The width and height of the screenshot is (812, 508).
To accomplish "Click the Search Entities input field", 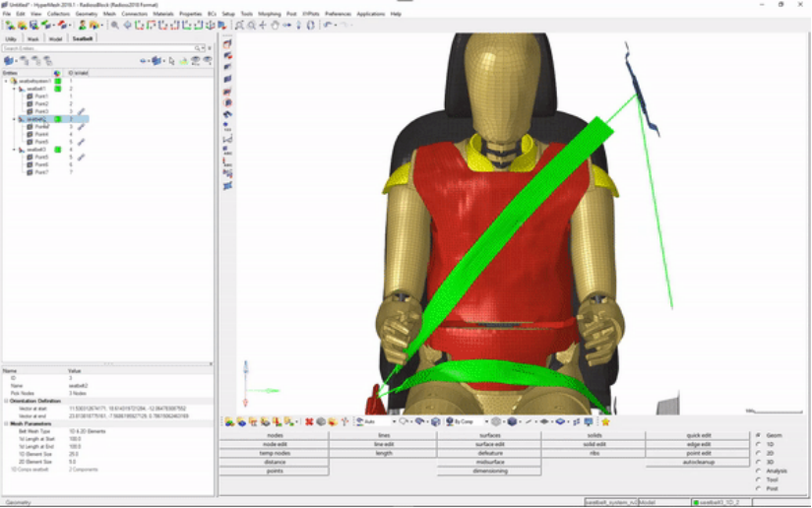I will pyautogui.click(x=97, y=48).
